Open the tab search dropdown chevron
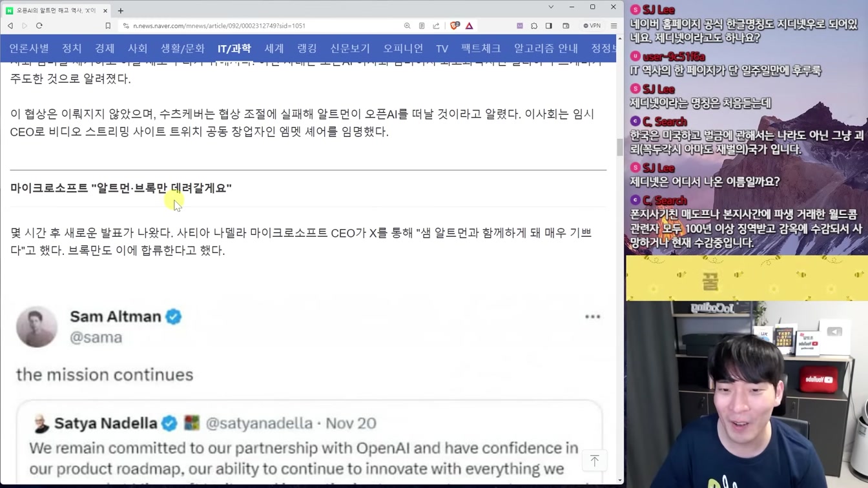The width and height of the screenshot is (868, 488). click(551, 7)
